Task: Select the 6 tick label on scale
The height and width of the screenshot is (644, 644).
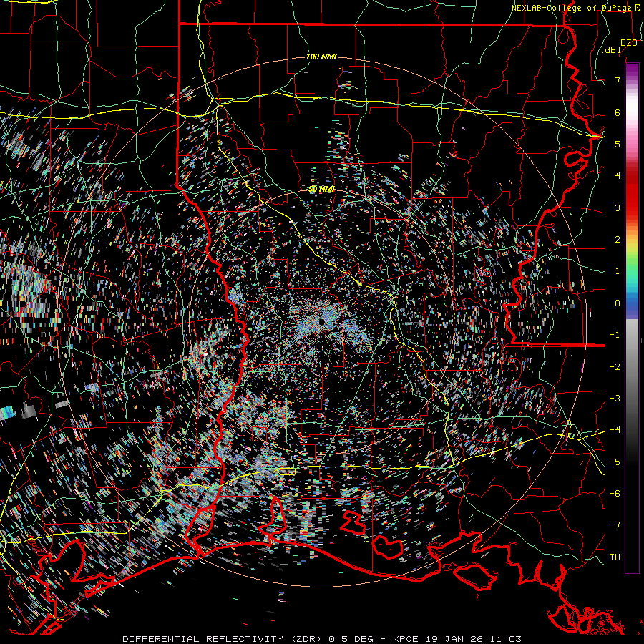Action: [x=618, y=112]
